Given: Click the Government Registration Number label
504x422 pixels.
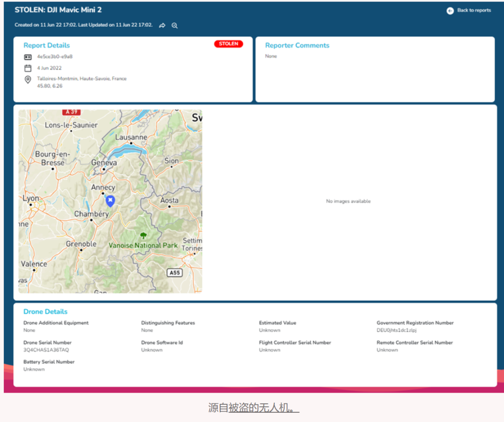Looking at the screenshot, I should click(415, 323).
